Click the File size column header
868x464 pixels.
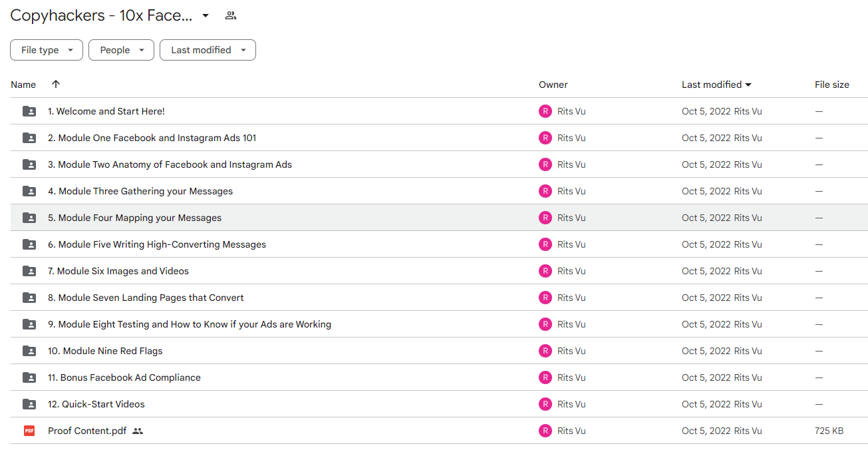[x=832, y=85]
